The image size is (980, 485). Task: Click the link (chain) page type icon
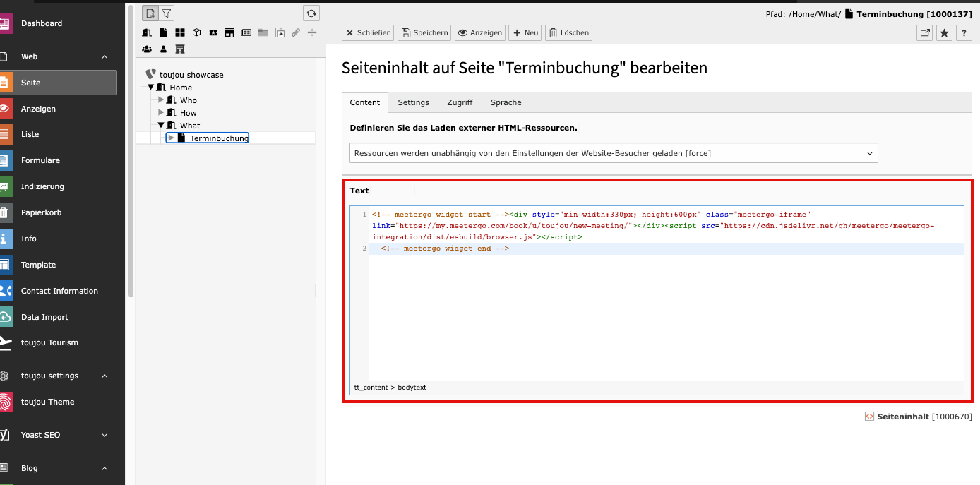pyautogui.click(x=296, y=32)
